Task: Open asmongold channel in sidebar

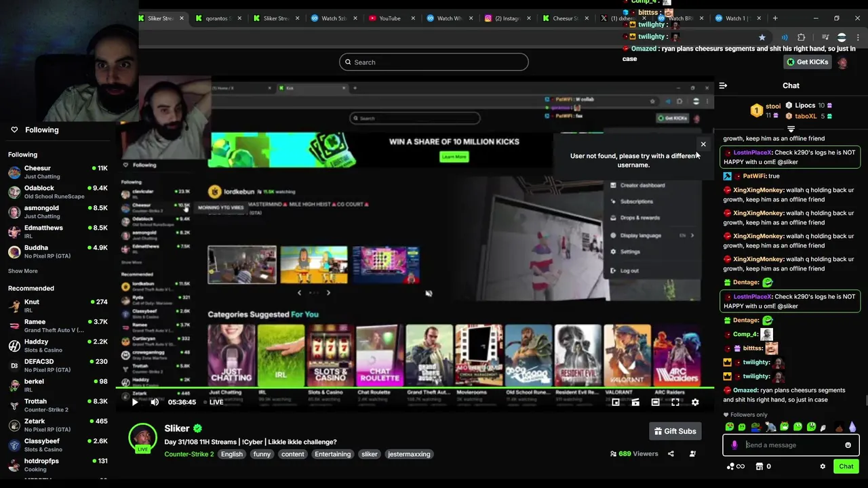Action: [57, 212]
